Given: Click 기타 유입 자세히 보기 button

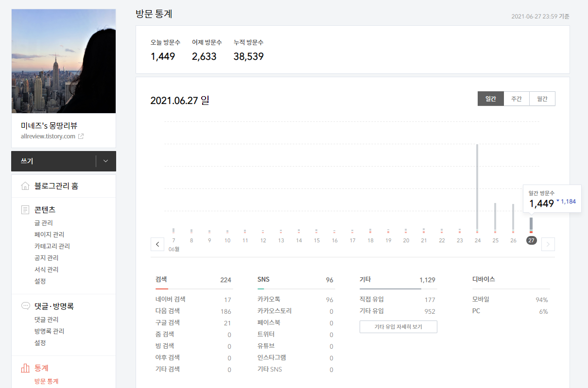Looking at the screenshot, I should (398, 327).
